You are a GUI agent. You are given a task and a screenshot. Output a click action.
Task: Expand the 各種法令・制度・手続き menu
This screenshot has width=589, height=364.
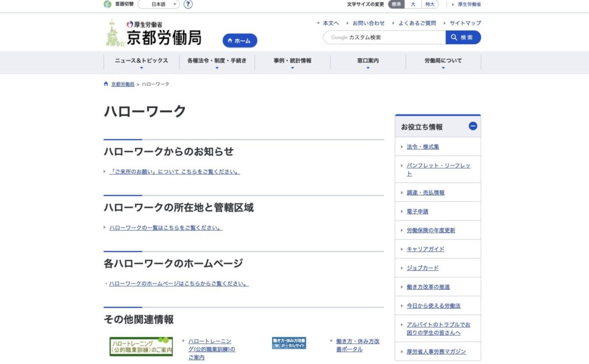pos(217,61)
